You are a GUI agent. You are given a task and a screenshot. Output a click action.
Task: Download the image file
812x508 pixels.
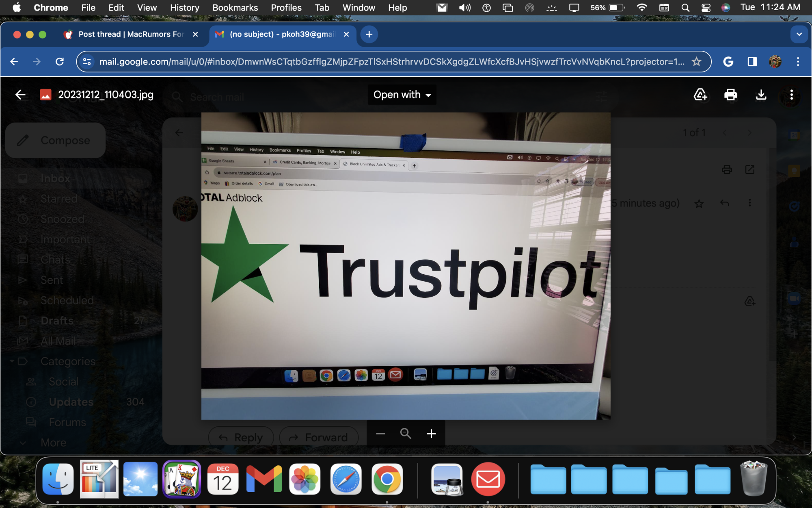[761, 95]
